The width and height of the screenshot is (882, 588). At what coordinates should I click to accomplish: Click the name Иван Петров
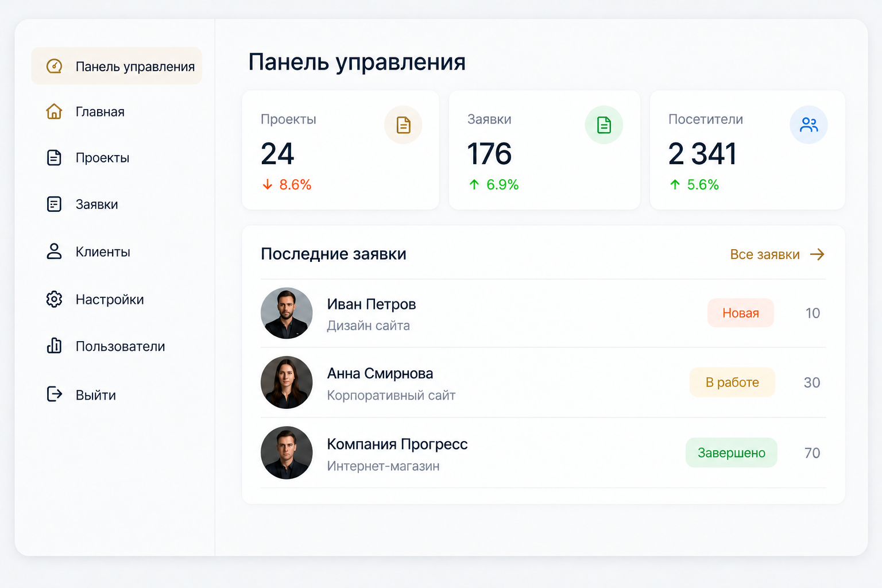(372, 304)
